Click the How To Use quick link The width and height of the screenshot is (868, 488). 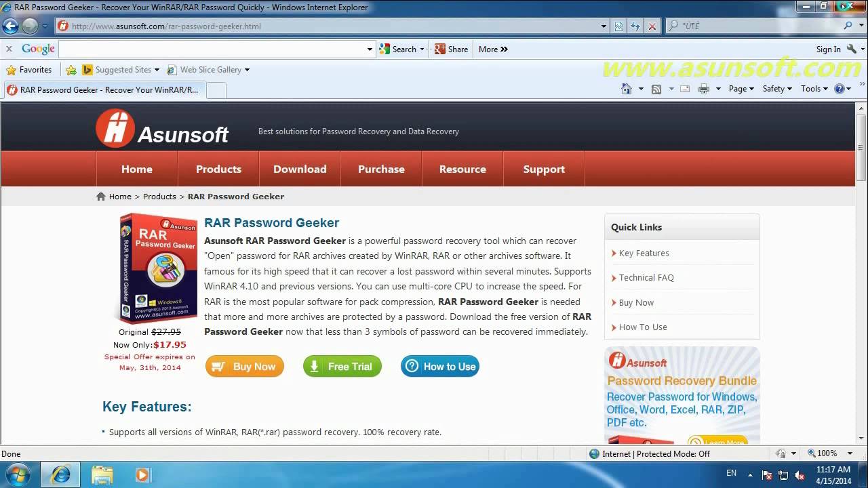click(x=643, y=327)
